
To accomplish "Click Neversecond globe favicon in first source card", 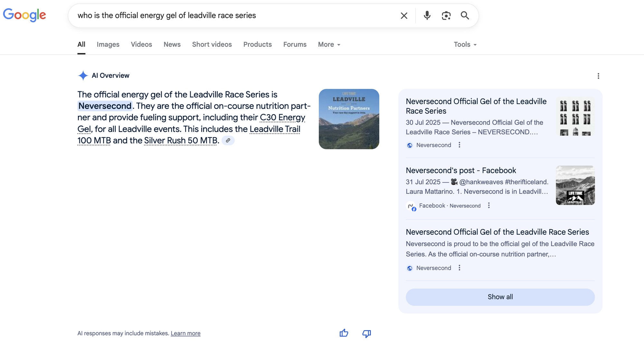I will (410, 145).
